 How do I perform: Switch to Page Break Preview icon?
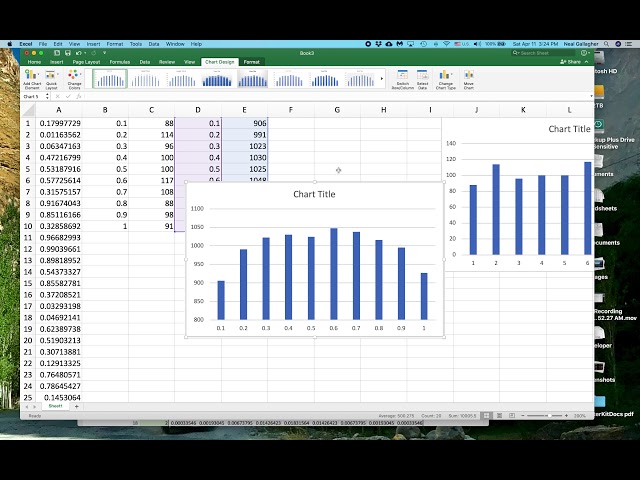click(x=512, y=416)
